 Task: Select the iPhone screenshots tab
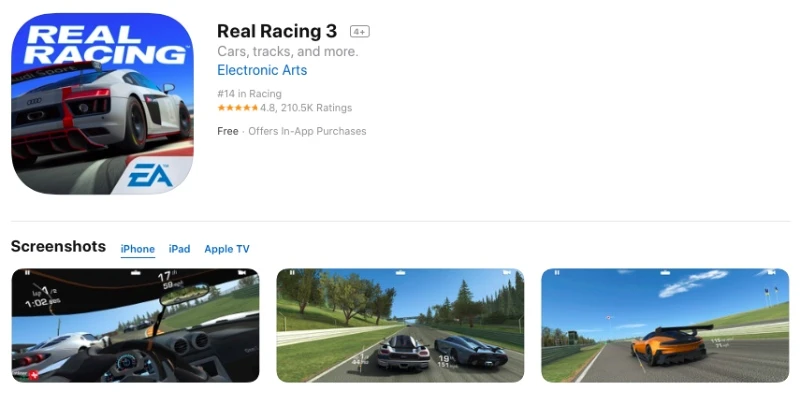click(138, 249)
